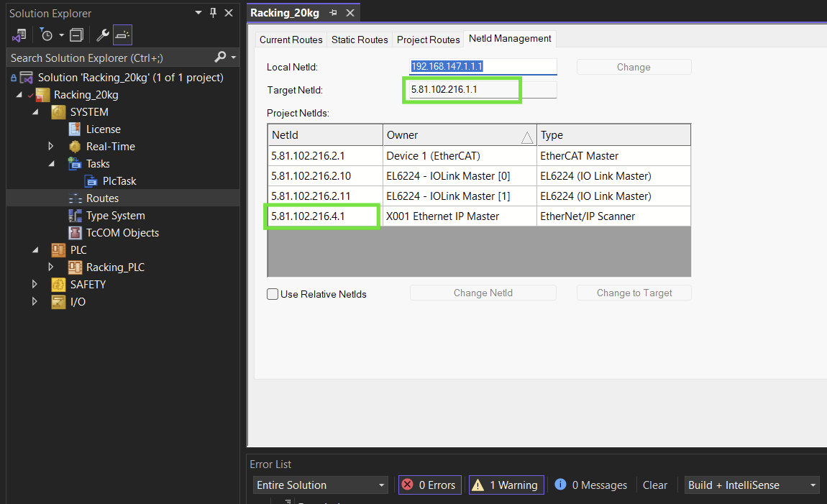Click the EtherNet/IP Scanner type cell
827x504 pixels.
(614, 216)
